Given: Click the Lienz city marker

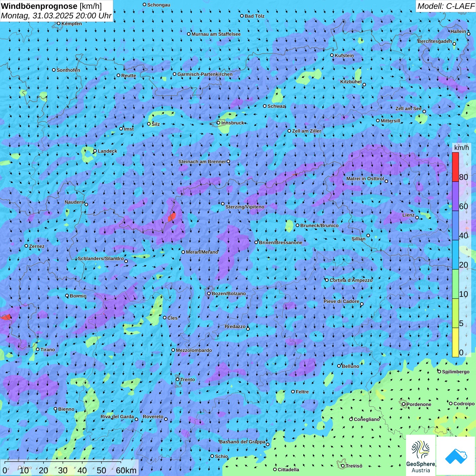Looking at the screenshot, I should click(x=417, y=218).
